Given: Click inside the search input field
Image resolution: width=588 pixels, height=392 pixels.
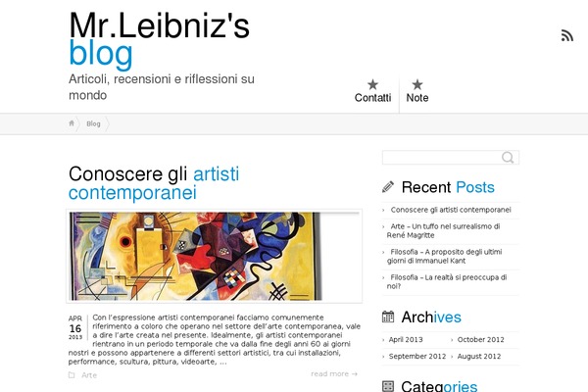Looking at the screenshot, I should pyautogui.click(x=442, y=157).
